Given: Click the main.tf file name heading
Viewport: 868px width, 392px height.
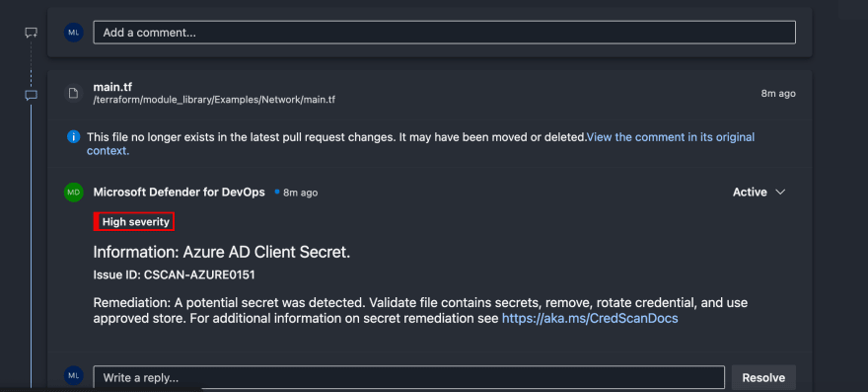Looking at the screenshot, I should tap(112, 87).
